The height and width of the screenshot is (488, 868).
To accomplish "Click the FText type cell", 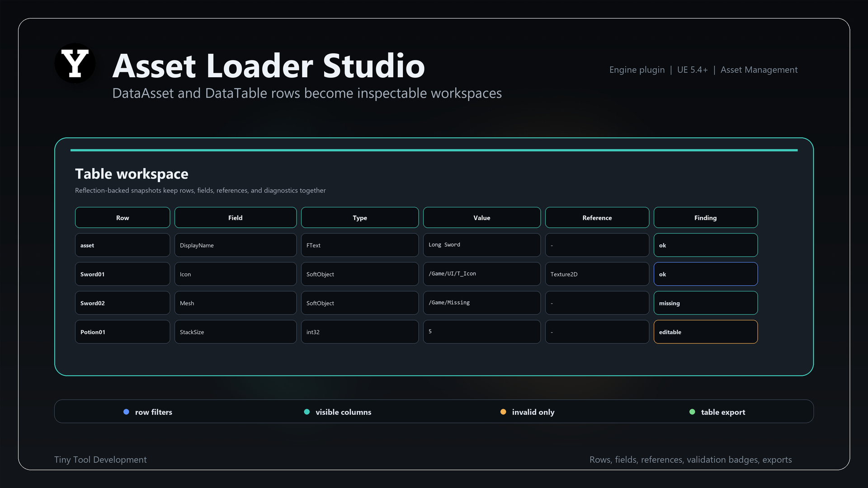I will click(x=360, y=245).
